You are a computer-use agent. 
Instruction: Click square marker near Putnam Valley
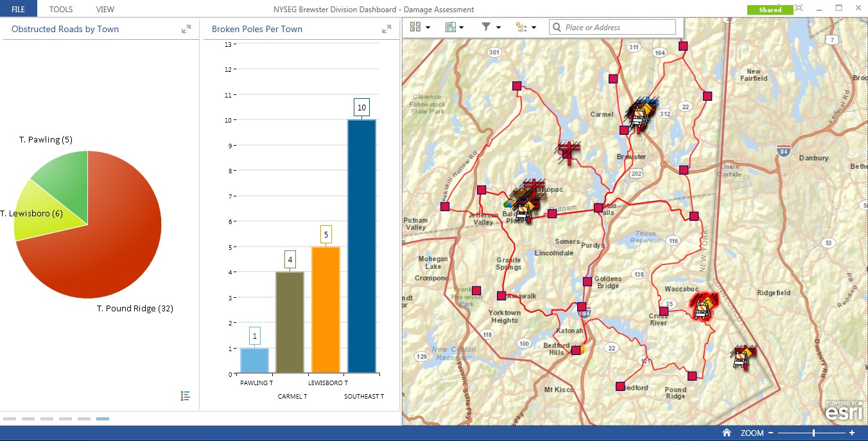point(445,207)
